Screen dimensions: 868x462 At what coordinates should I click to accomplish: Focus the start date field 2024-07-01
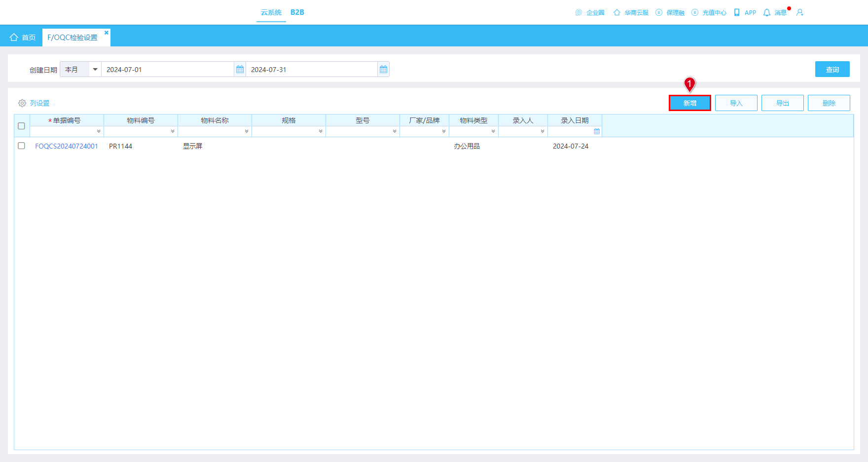168,70
